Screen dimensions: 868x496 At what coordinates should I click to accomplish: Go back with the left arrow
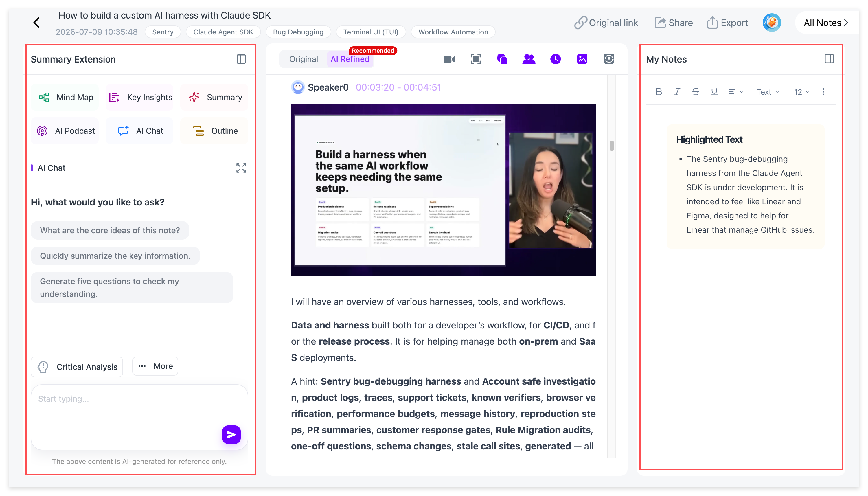37,23
